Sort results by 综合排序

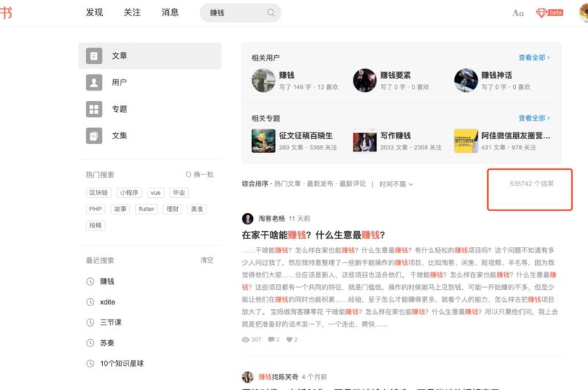[x=255, y=184]
